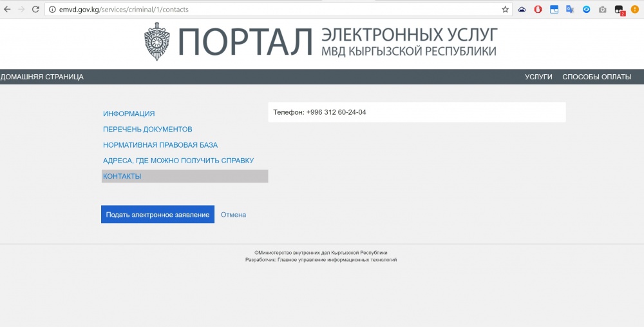Open ПЕРЕЧЕНЬ ДОКУМЕНТОВ section
The image size is (644, 327).
pos(147,129)
